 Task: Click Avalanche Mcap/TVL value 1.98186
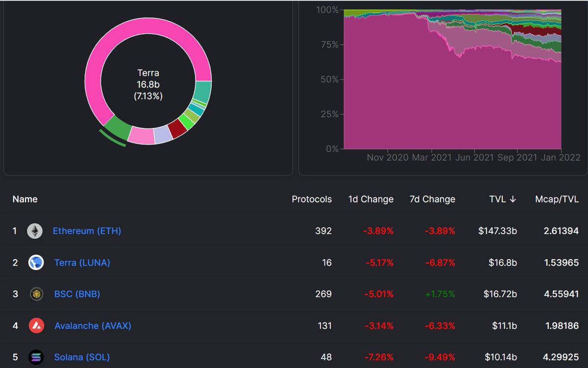[x=561, y=325]
